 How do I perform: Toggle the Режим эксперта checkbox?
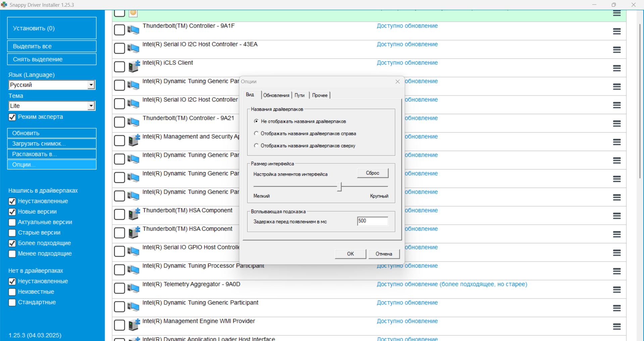[x=12, y=117]
